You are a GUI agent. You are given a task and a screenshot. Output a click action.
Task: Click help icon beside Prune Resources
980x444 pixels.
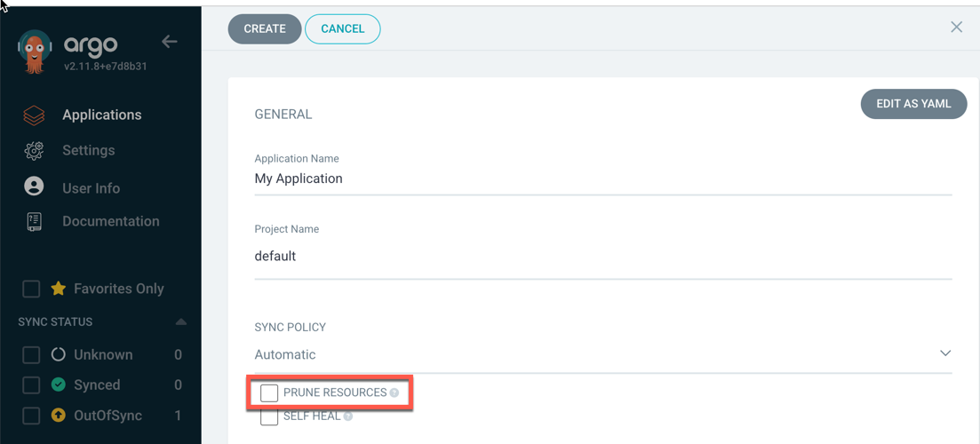pyautogui.click(x=394, y=392)
